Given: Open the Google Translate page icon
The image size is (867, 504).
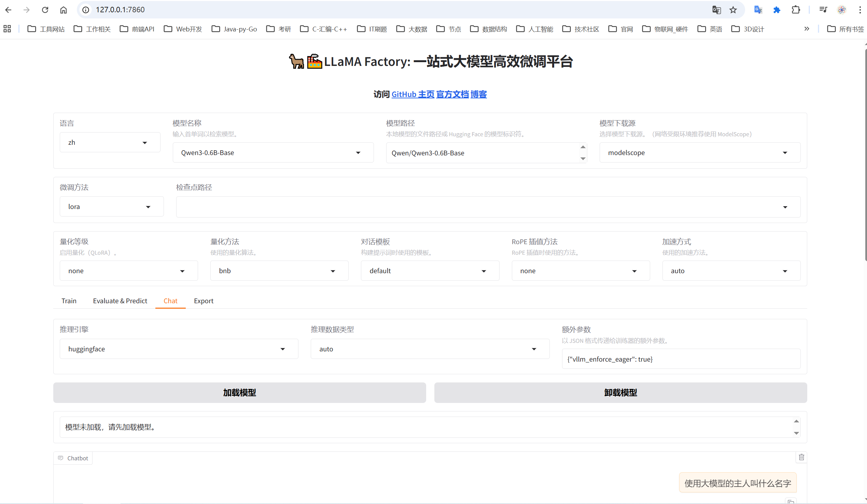Looking at the screenshot, I should tap(716, 10).
